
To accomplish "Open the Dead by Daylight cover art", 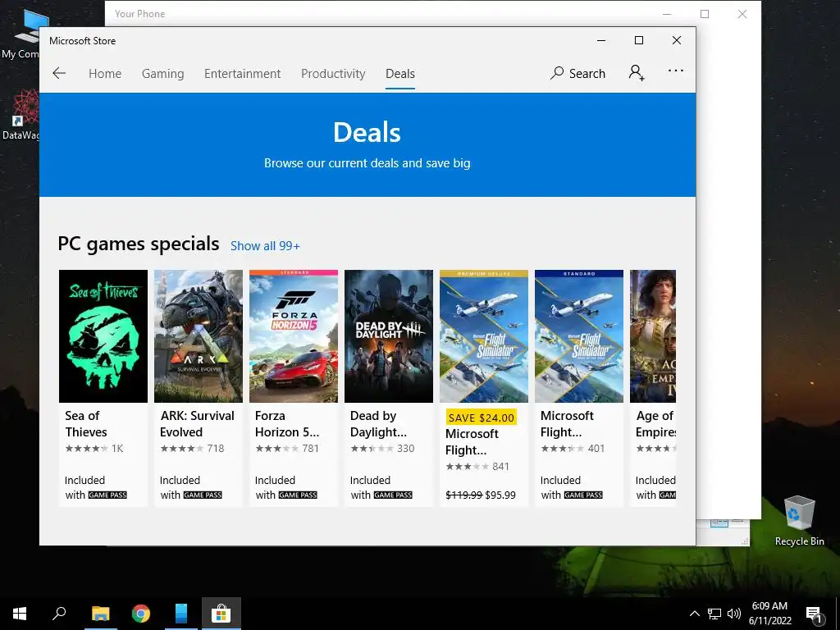I will tap(388, 336).
